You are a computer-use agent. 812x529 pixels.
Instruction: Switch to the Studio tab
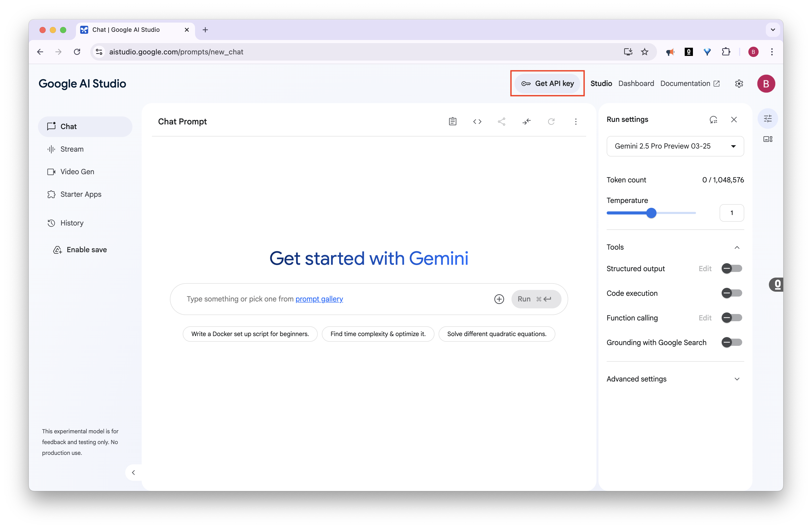coord(601,84)
